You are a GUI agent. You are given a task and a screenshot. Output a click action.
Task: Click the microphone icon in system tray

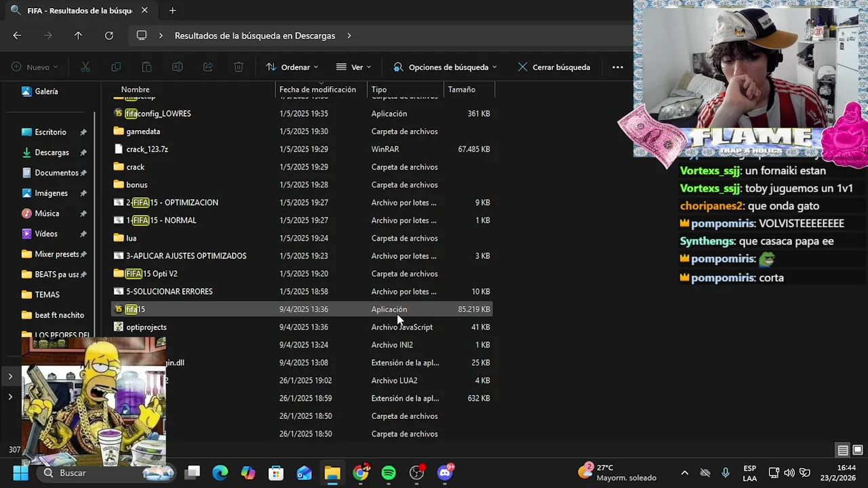[726, 472]
